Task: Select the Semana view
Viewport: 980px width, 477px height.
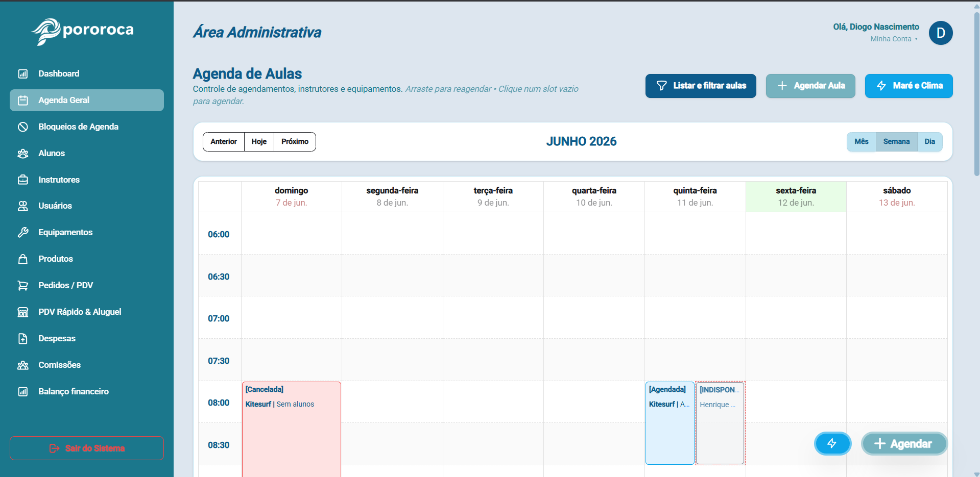Action: (x=897, y=142)
